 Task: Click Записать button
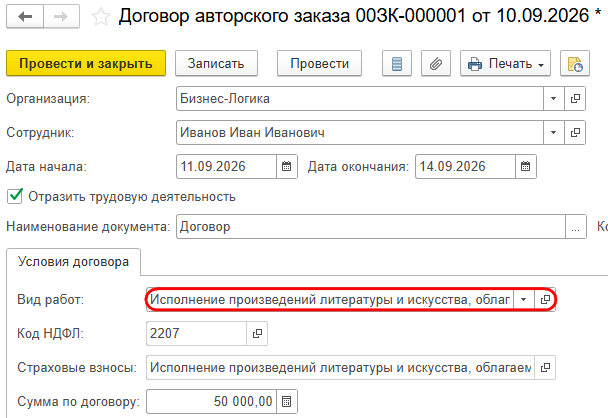(x=216, y=63)
